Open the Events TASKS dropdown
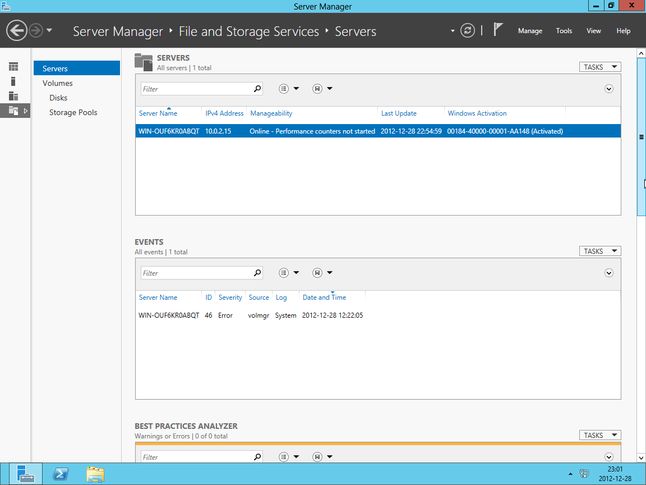The image size is (646, 485). (600, 251)
